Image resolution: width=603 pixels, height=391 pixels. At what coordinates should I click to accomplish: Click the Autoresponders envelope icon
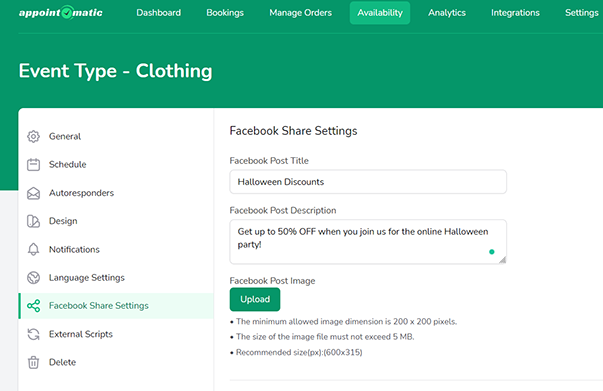pyautogui.click(x=33, y=193)
